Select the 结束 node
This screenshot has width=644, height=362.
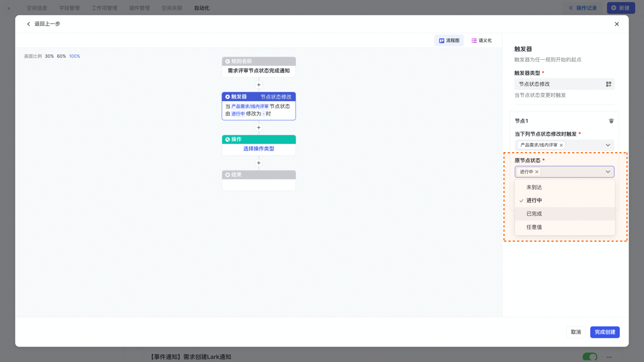(259, 180)
